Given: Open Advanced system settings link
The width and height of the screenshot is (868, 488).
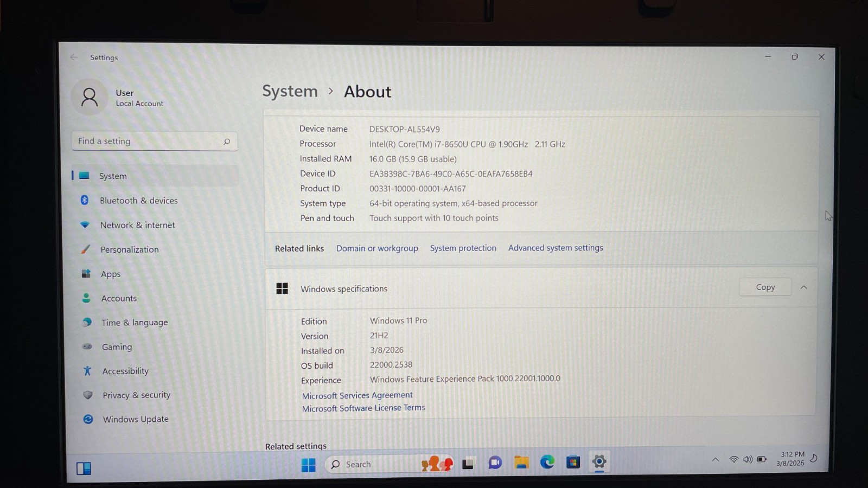Looking at the screenshot, I should [x=556, y=248].
